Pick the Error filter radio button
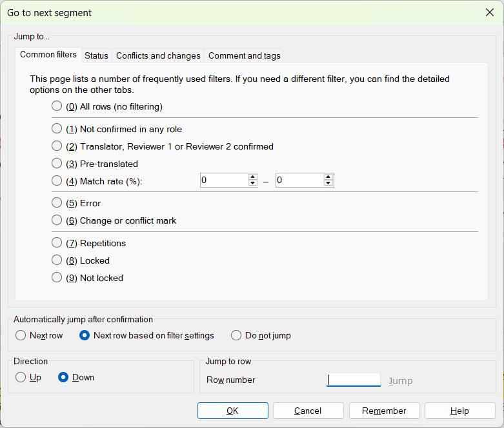 pyautogui.click(x=57, y=203)
